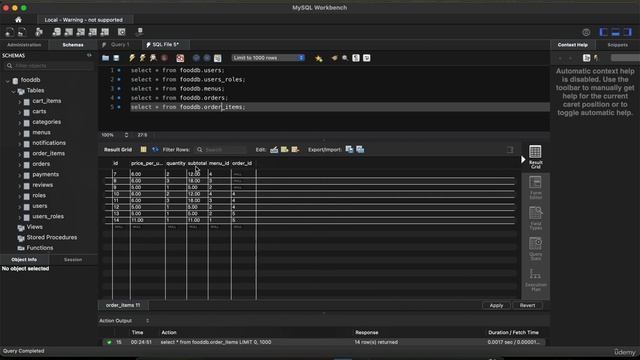Create a new function toolbar icon
Screen dimensions: 640x360
click(x=105, y=32)
